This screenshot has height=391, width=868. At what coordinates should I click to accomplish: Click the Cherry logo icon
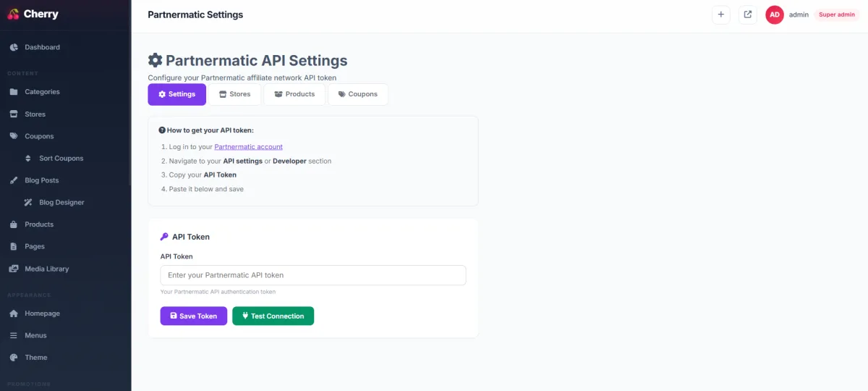13,14
